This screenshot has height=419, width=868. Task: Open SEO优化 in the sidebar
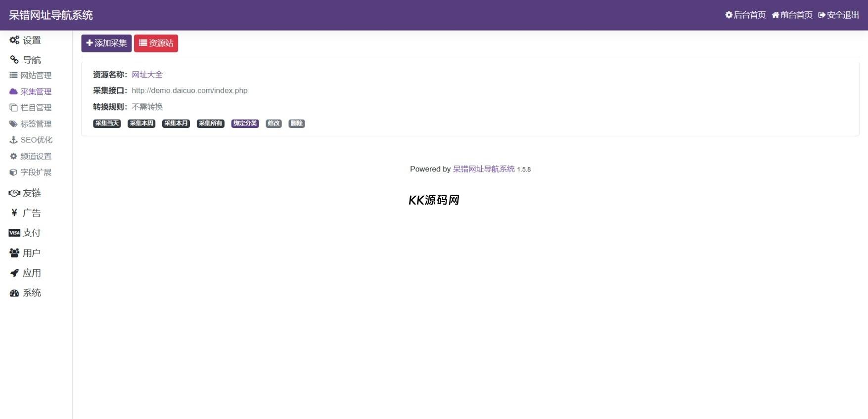36,140
